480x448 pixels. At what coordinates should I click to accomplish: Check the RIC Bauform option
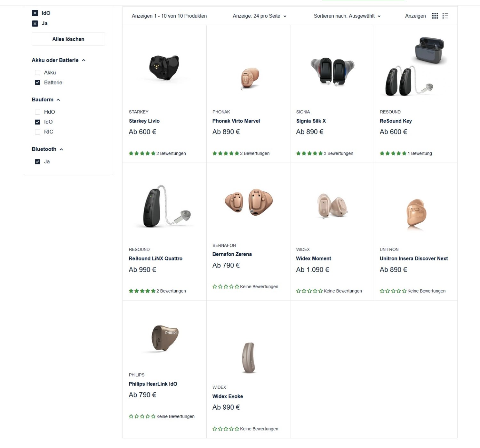(37, 132)
